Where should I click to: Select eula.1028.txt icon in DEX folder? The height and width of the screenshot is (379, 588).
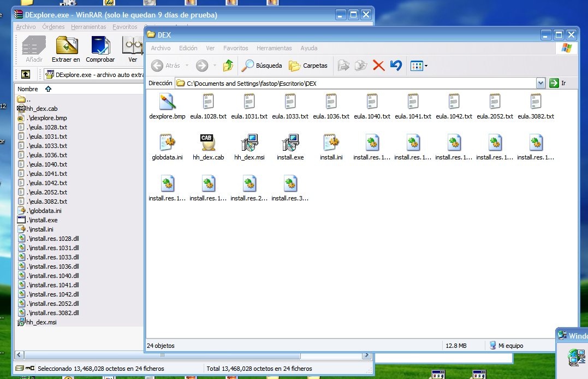[x=208, y=102]
